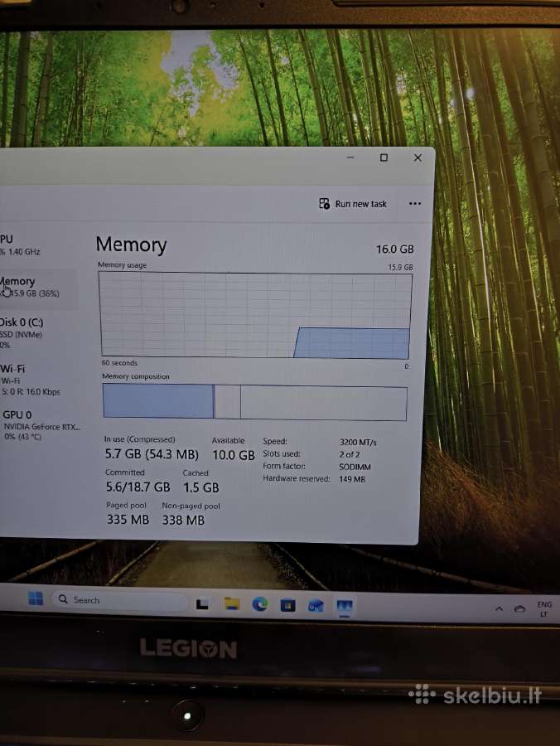Open the three-dots more options menu
This screenshot has height=746, width=560.
tap(414, 204)
